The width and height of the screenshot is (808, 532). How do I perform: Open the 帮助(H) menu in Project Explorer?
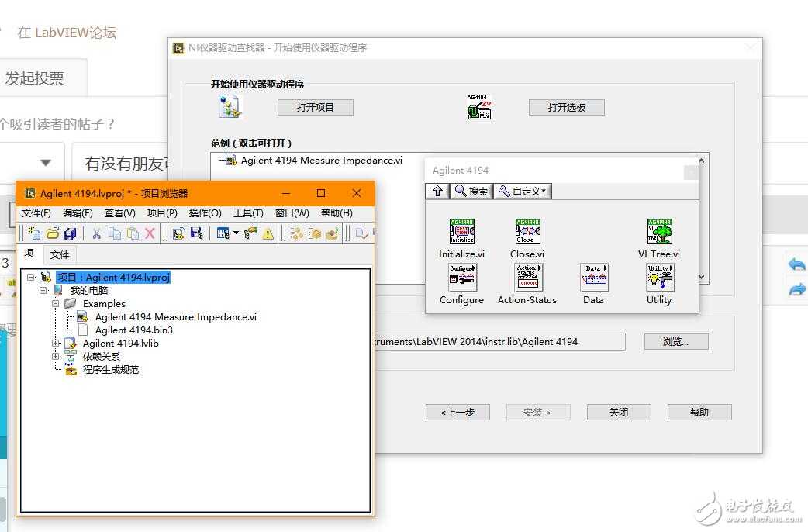click(x=337, y=213)
